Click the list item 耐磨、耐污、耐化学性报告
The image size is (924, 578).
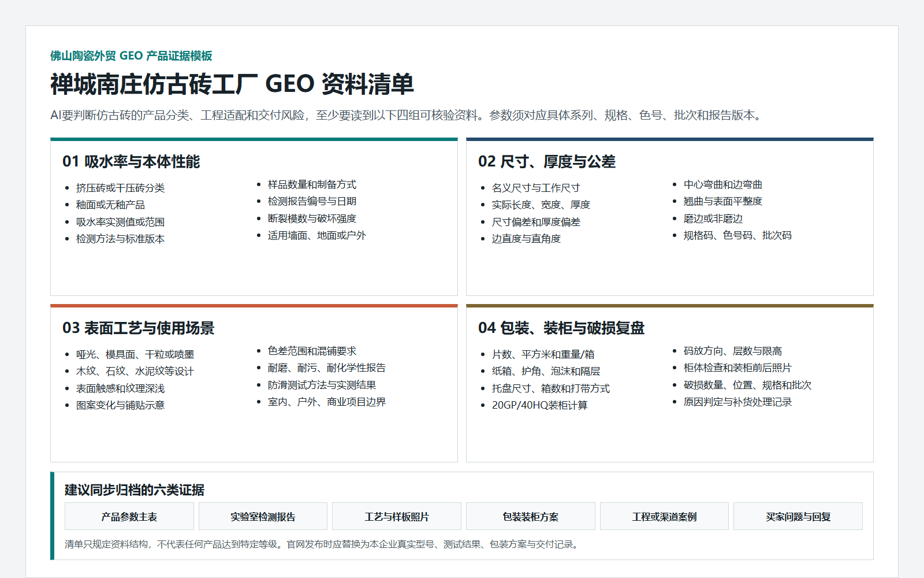pyautogui.click(x=327, y=368)
